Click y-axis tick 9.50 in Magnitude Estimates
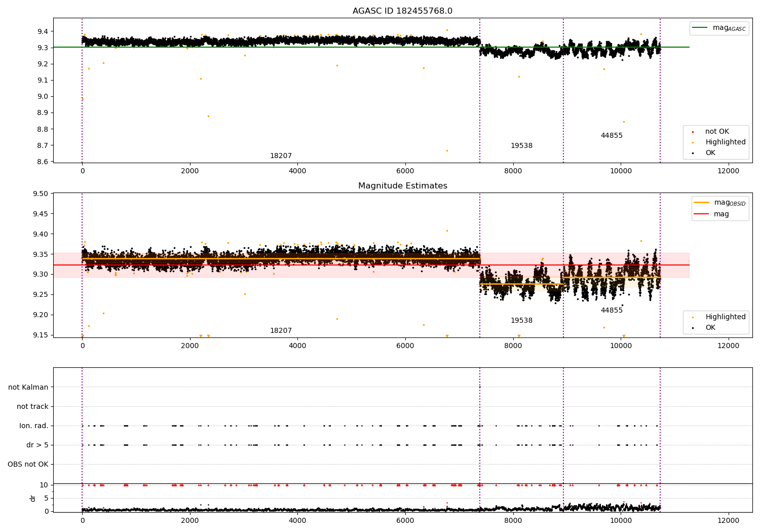760x532 pixels. 41,194
